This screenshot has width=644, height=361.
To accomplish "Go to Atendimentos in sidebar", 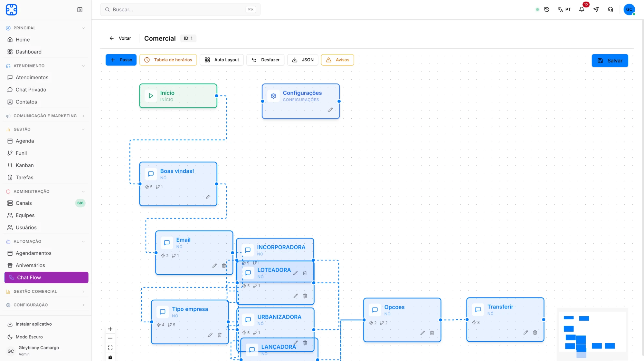I will pos(46,77).
